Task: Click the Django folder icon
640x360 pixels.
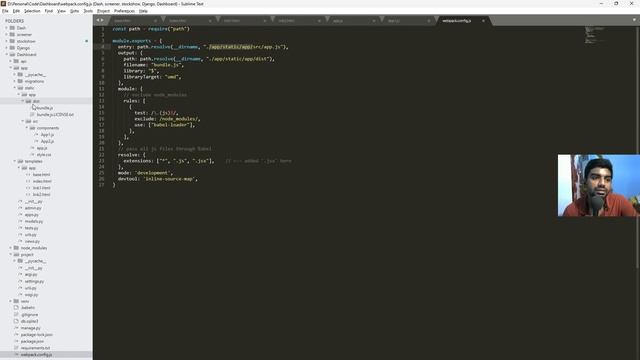Action: (x=12, y=48)
